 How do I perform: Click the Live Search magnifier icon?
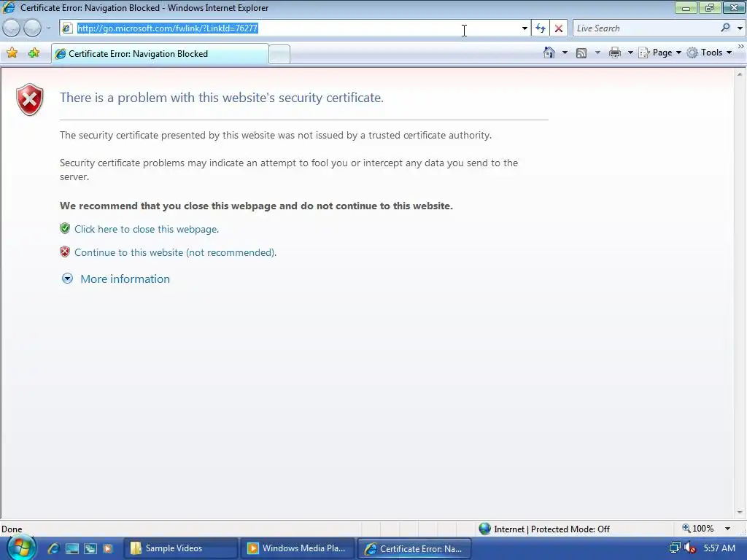[726, 28]
